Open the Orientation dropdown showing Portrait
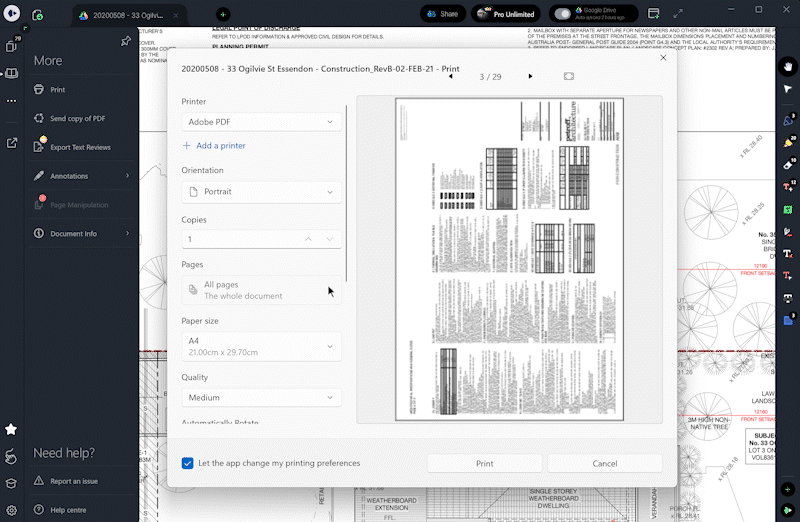800x522 pixels. (x=261, y=192)
